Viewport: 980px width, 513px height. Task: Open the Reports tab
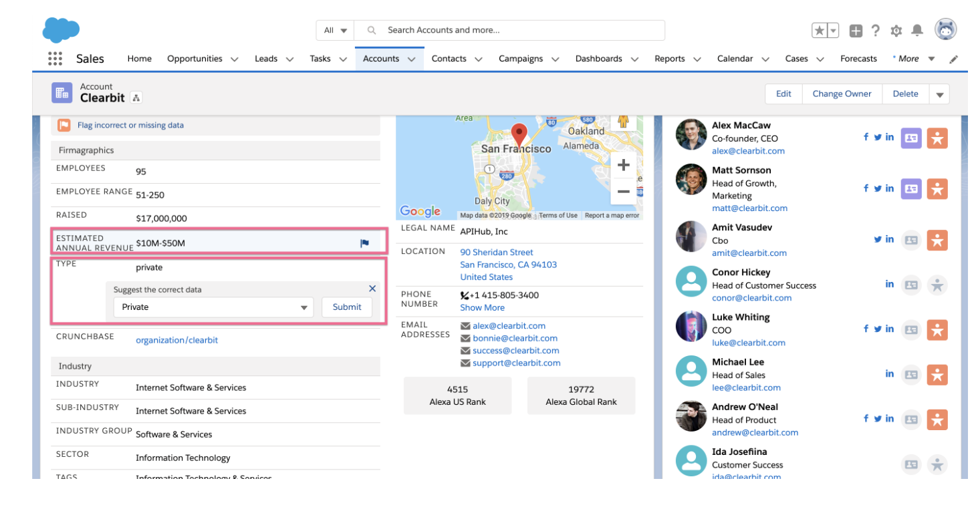coord(670,59)
